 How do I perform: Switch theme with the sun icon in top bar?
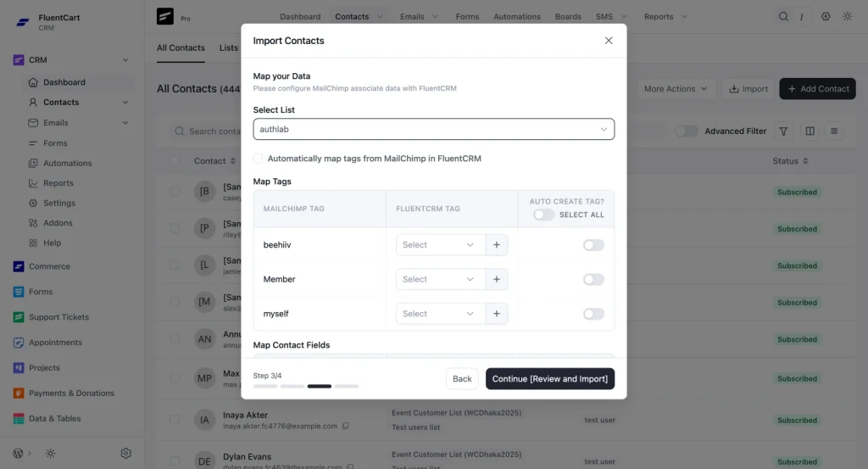(848, 16)
